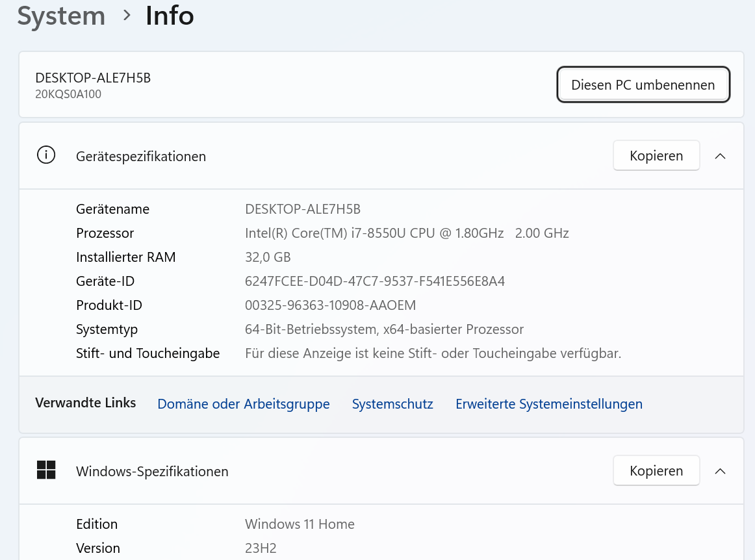Open Erweiterte Systemeinstellungen link
Viewport: 755px width, 560px height.
549,403
